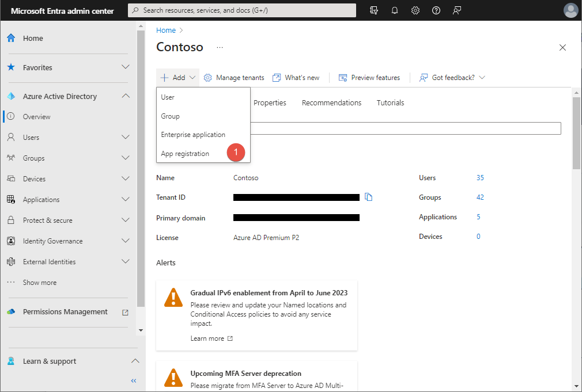Screen dimensions: 582x392
Task: Send feedback using the top bar feedback icon
Action: coord(457,10)
